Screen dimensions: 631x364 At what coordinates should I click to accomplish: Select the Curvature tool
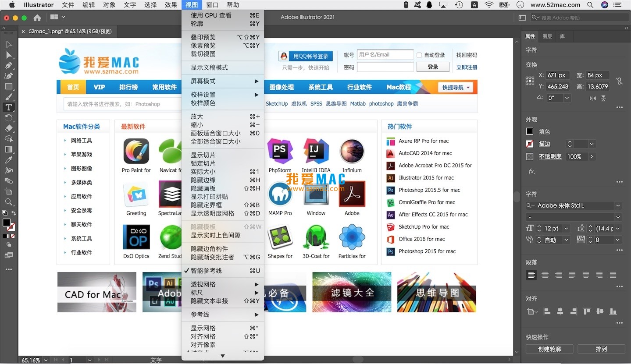[9, 76]
